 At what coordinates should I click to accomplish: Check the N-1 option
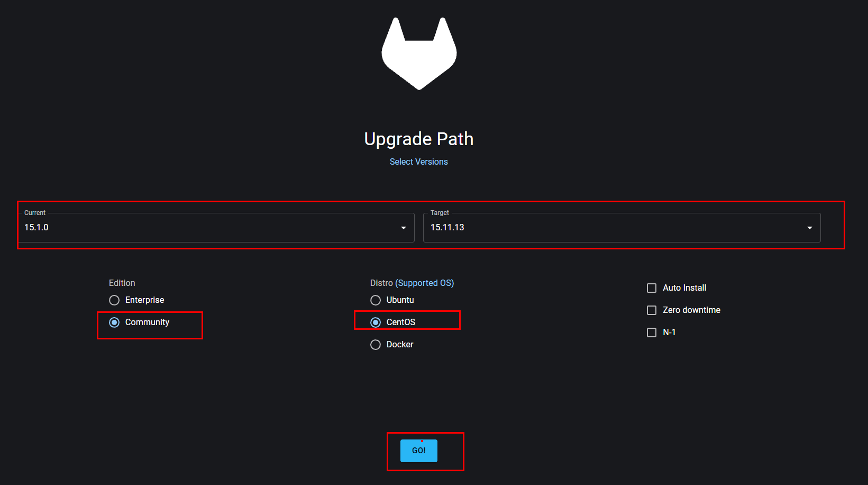pyautogui.click(x=652, y=333)
